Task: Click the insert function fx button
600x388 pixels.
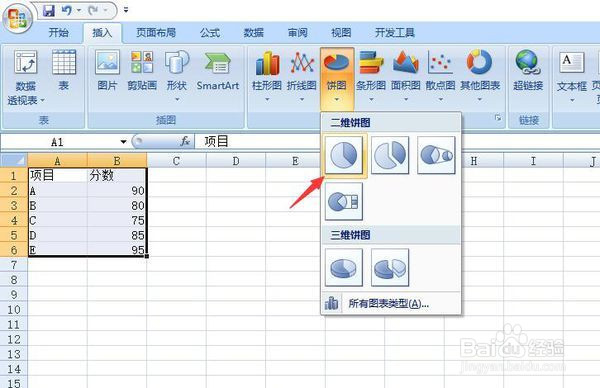Action: pyautogui.click(x=185, y=142)
